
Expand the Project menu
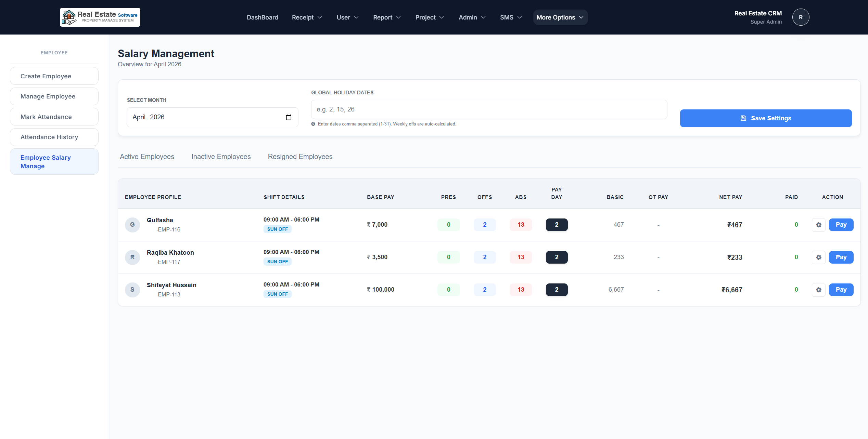coord(429,17)
